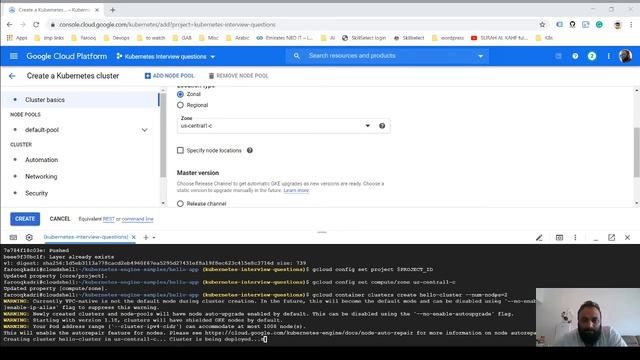Open a new browser tab
Screen dimensions: 640x360
(x=113, y=10)
